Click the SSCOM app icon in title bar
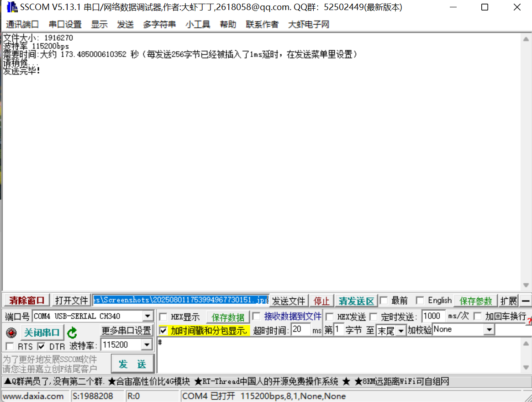This screenshot has width=532, height=402. tap(11, 7)
